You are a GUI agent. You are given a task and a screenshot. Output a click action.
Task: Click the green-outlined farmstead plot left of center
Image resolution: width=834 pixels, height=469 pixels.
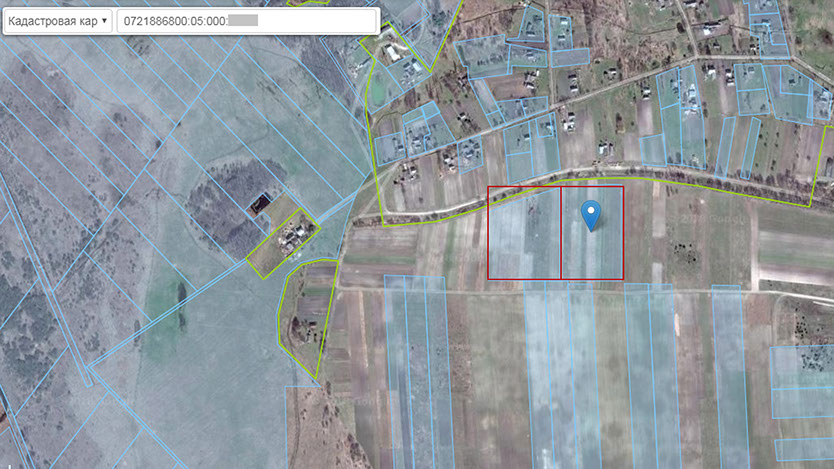pos(282,238)
